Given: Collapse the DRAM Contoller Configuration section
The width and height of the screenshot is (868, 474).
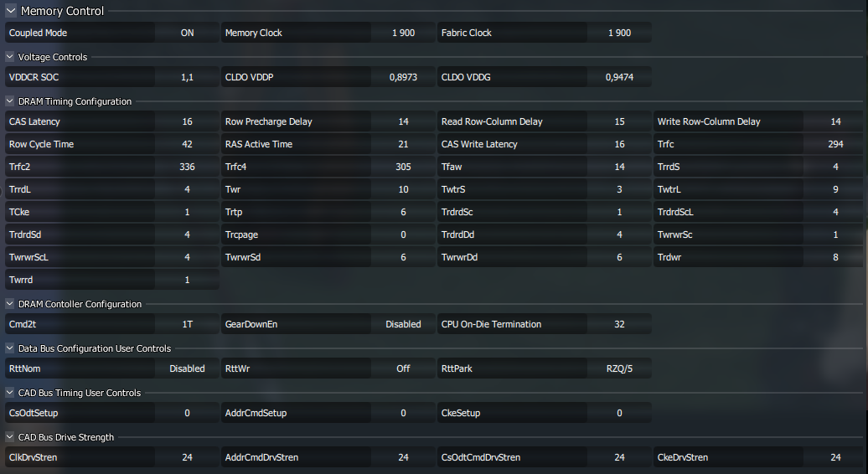Looking at the screenshot, I should (x=10, y=304).
